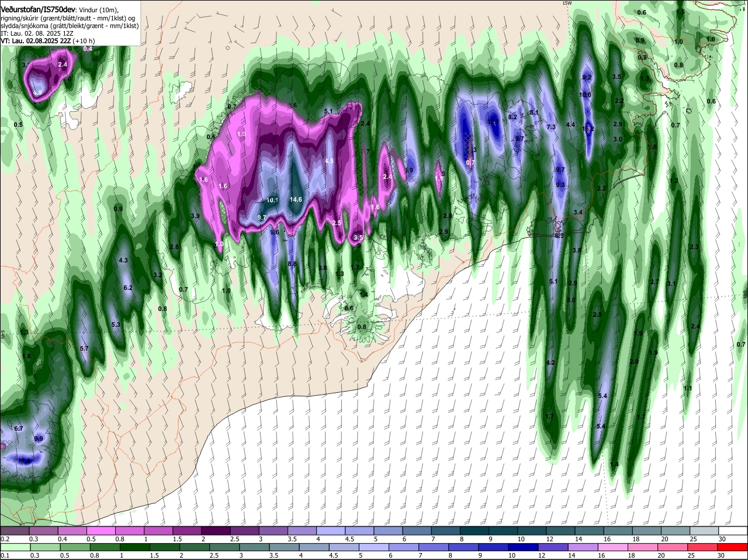Click the 15.2 value in the blue band
Image resolution: width=748 pixels, height=560 pixels.
pos(588,129)
